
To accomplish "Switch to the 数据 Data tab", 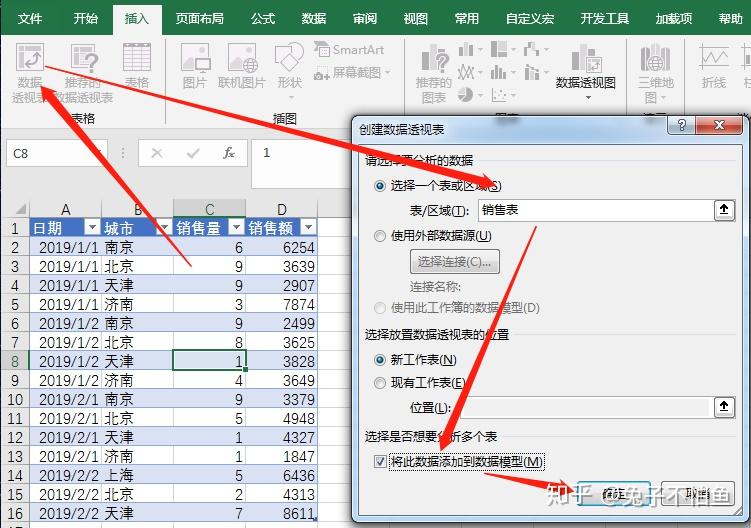I will coord(314,19).
